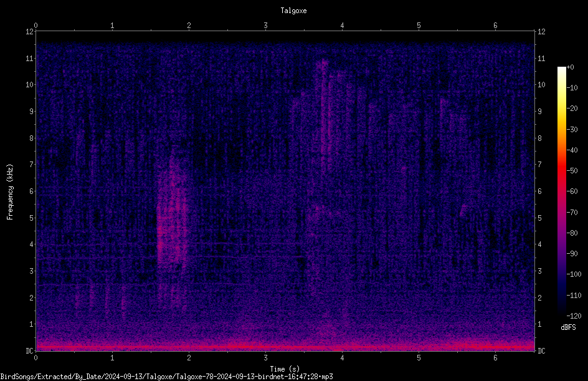Click the dBFS label under the color scale
Viewport: 588px width, 381px height.
pos(568,327)
